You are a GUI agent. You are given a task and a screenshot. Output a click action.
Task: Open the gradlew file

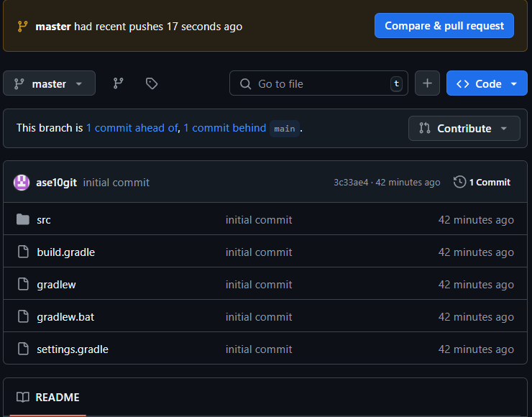(x=56, y=285)
